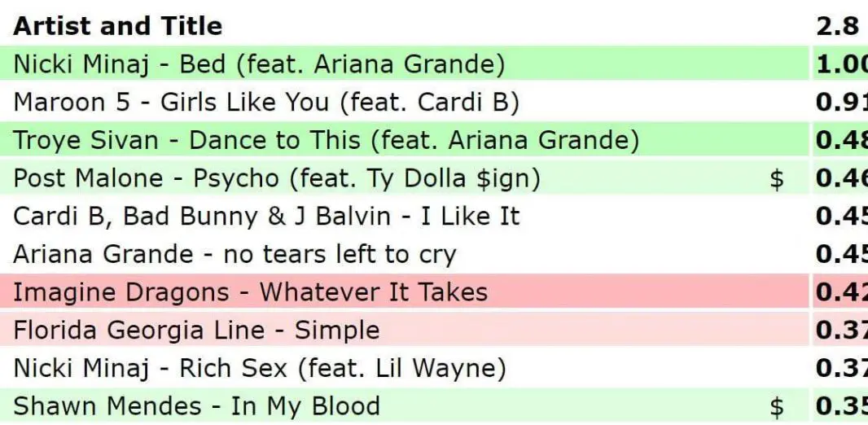Select Nicki Minaj - Bed song row
This screenshot has width=868, height=425.
(x=259, y=64)
